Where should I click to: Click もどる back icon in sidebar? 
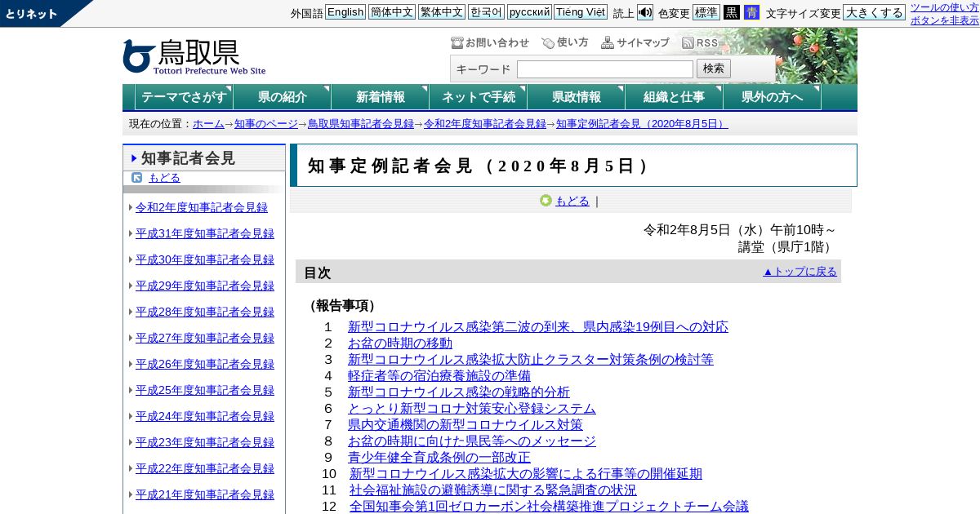point(137,177)
